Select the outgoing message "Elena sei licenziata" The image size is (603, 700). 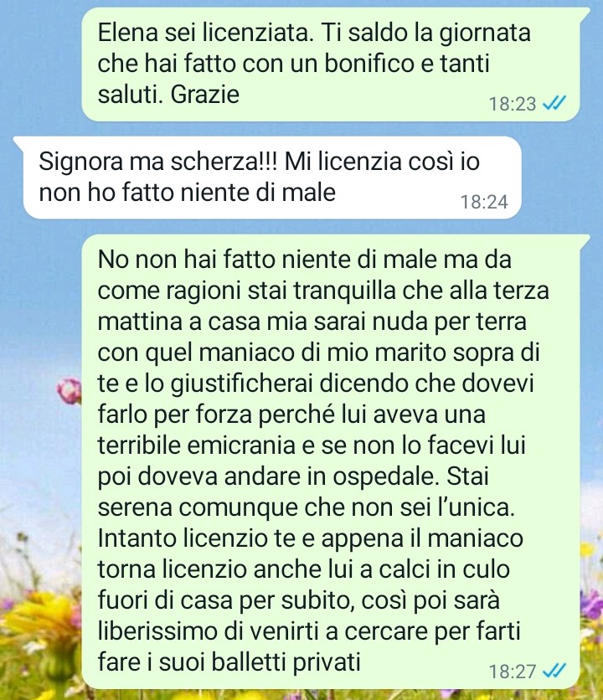pos(331,64)
